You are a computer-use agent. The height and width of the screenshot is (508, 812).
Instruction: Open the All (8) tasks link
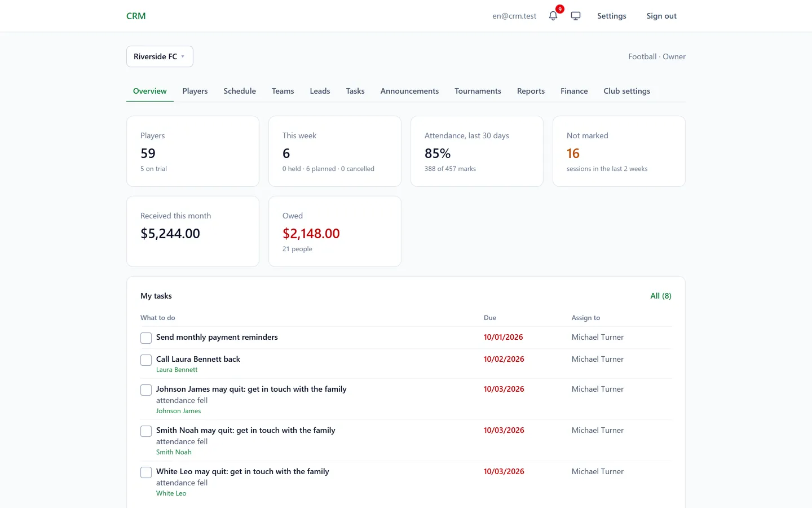coord(661,296)
